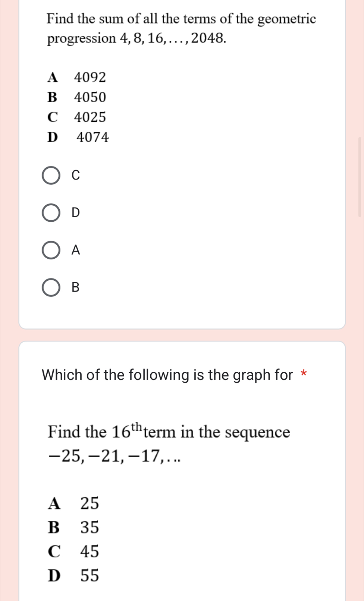Click the 'A' label beside its radio circle

click(76, 250)
